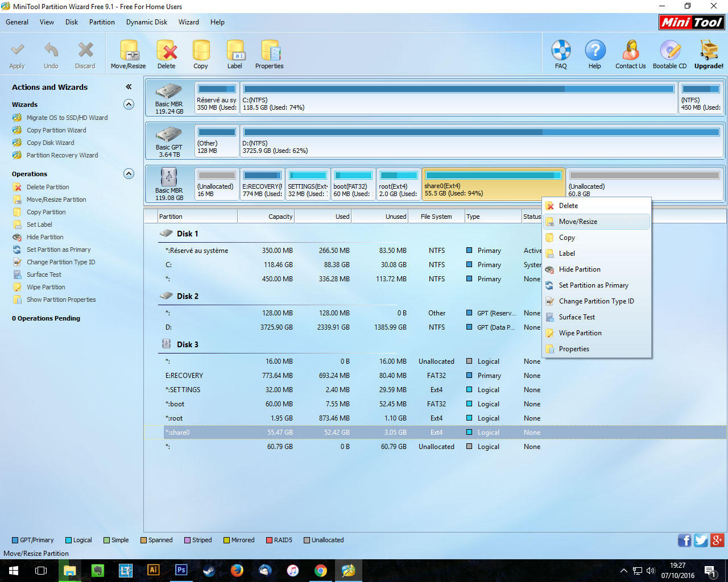The height and width of the screenshot is (582, 728).
Task: Click the Windows Start button
Action: tap(14, 570)
